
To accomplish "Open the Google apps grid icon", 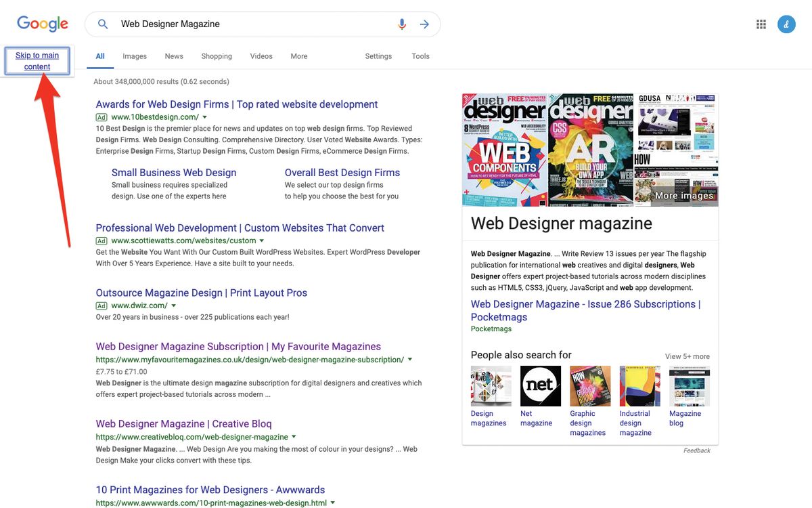I will [761, 24].
